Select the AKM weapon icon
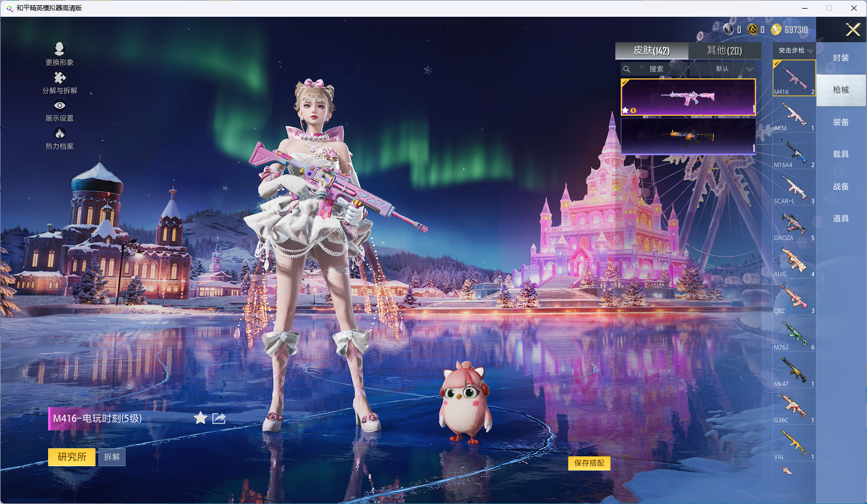Image resolution: width=867 pixels, height=504 pixels. [x=793, y=115]
